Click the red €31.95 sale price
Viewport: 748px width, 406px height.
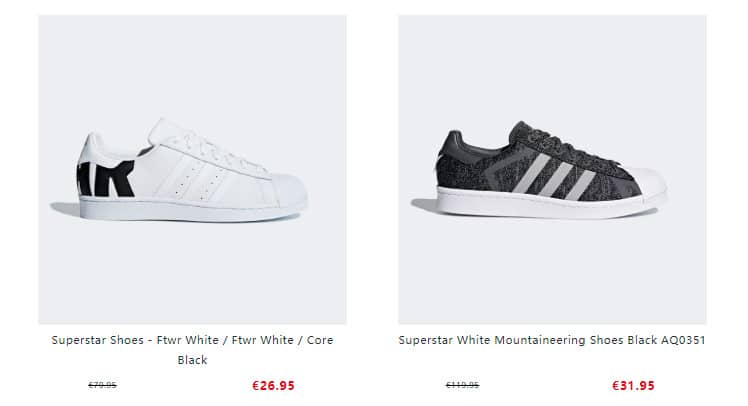(633, 385)
